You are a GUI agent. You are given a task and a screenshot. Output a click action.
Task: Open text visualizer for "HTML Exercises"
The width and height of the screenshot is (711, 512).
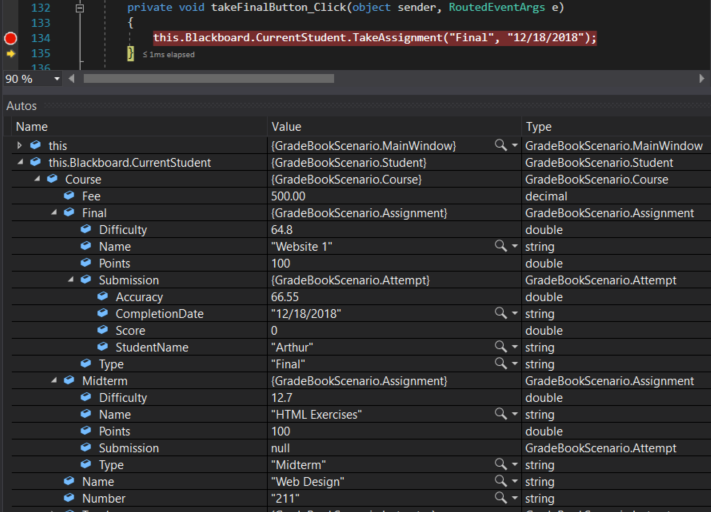(x=501, y=414)
